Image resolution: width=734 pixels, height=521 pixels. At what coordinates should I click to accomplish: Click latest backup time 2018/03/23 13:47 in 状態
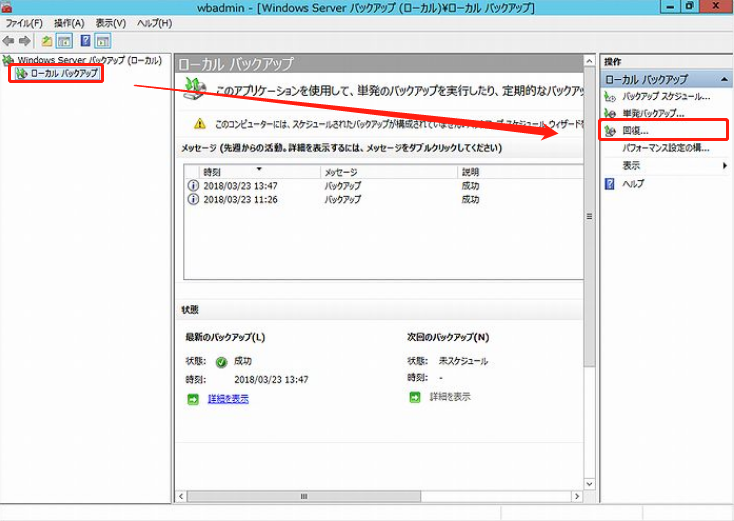[271, 380]
